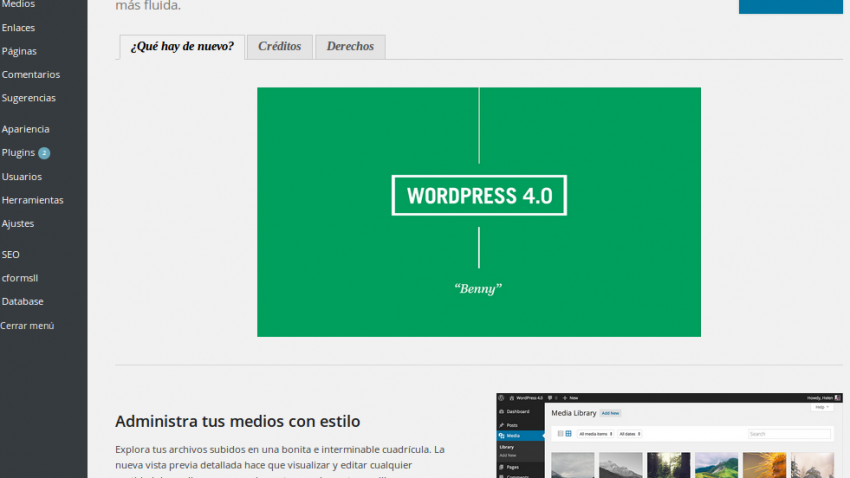850x478 pixels.
Task: Select the ¿Qué hay de nuevo? tab
Action: point(182,47)
